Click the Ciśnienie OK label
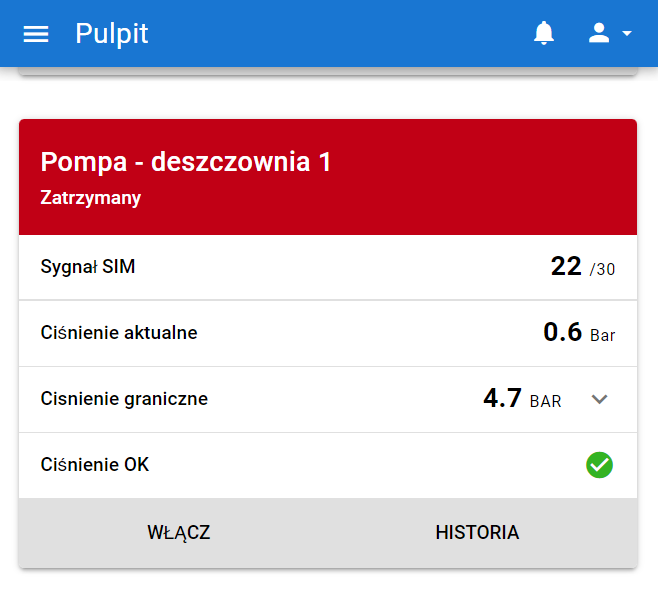Image resolution: width=658 pixels, height=601 pixels. (95, 465)
